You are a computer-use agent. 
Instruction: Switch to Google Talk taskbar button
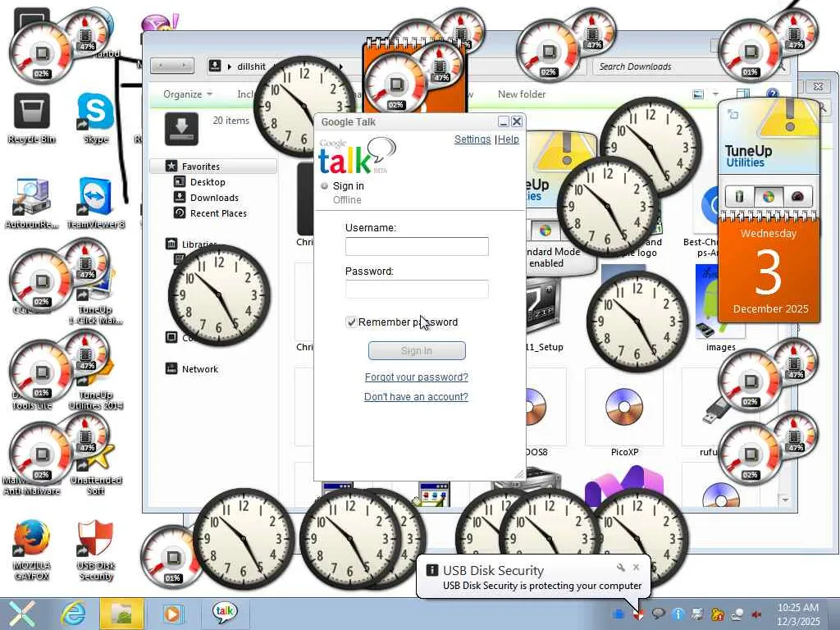pyautogui.click(x=225, y=613)
